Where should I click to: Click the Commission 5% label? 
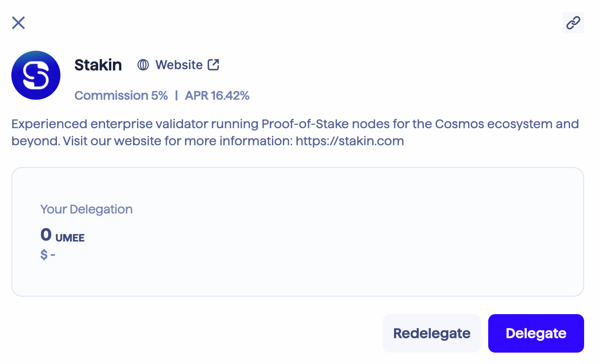(121, 96)
